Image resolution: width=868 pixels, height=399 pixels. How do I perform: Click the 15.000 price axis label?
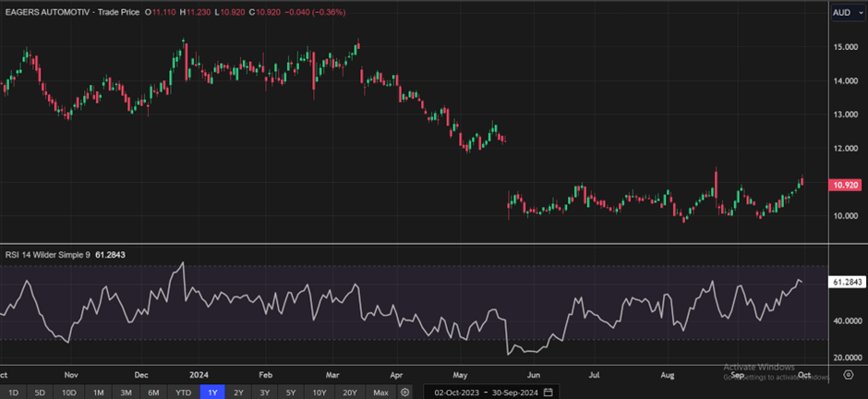[847, 47]
